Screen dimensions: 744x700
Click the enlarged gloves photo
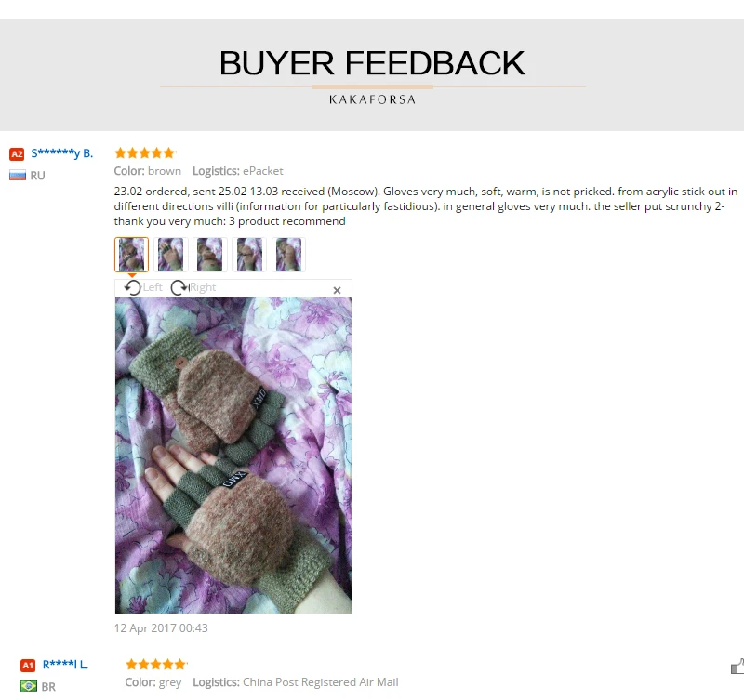(233, 455)
